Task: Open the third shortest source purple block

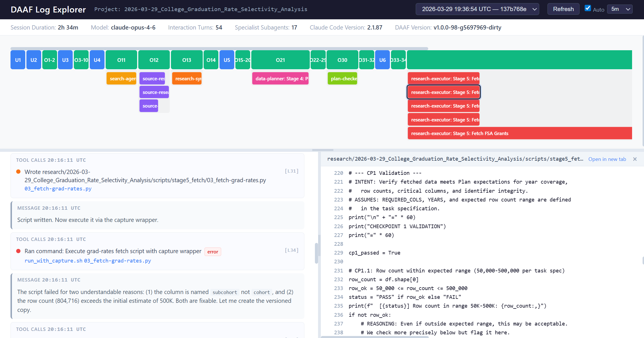Action: tap(149, 106)
